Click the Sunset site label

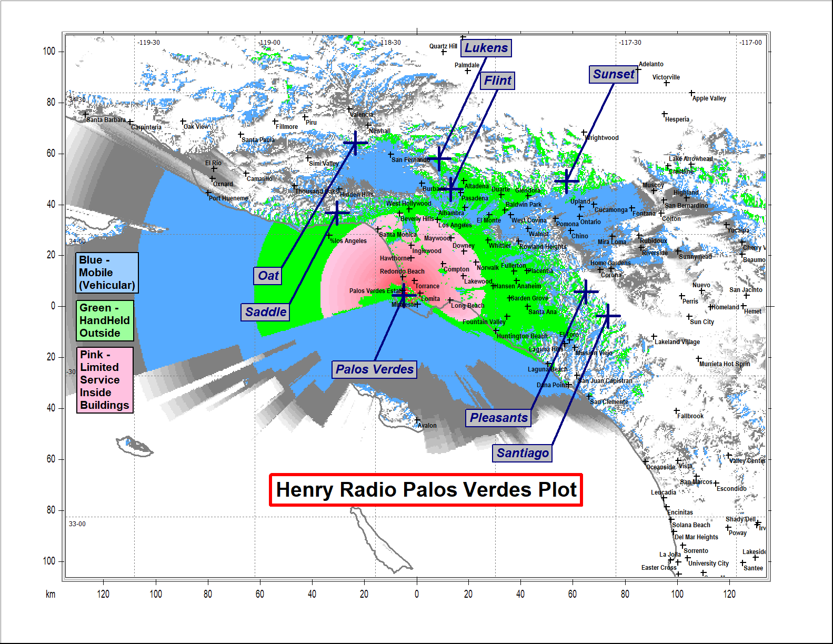click(x=614, y=74)
